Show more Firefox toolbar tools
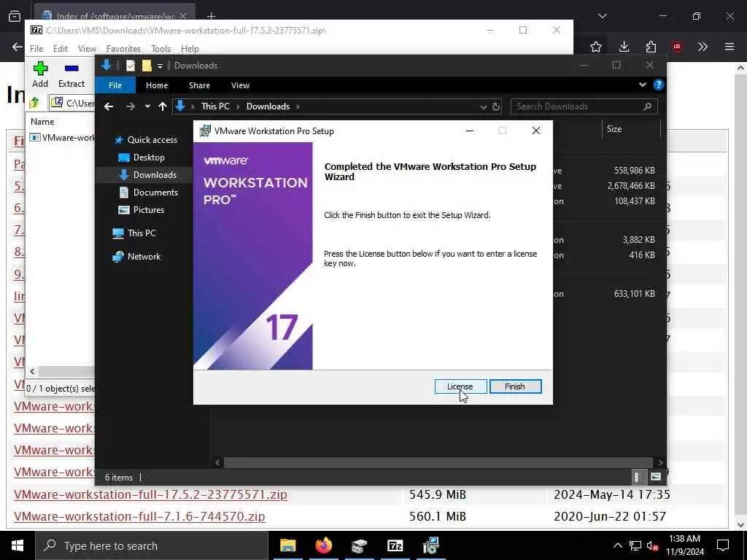This screenshot has width=747, height=560. (x=703, y=47)
